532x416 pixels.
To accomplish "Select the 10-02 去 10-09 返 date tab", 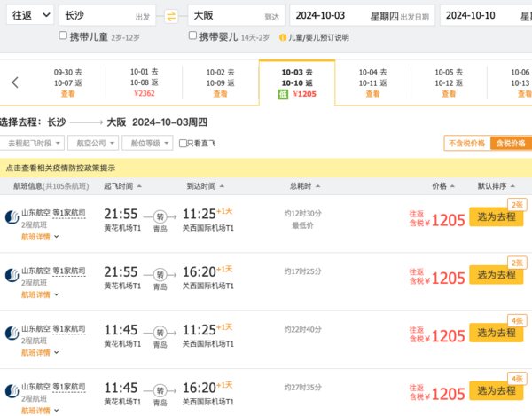I will tap(221, 82).
